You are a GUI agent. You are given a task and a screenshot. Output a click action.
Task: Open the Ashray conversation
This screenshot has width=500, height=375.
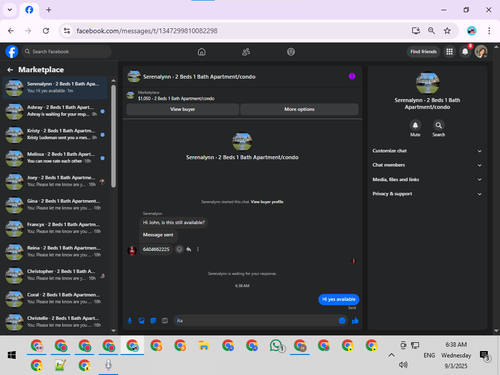(55, 111)
